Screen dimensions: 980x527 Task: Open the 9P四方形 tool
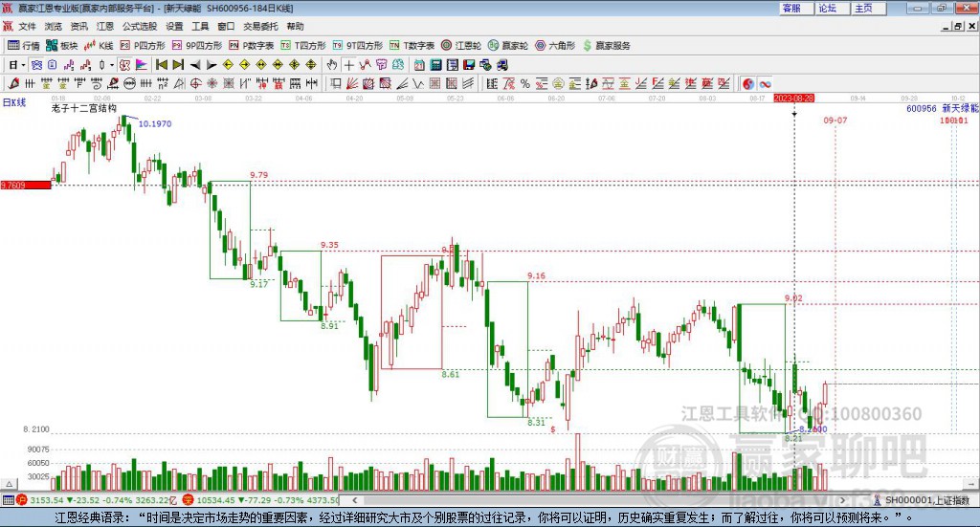coord(197,46)
